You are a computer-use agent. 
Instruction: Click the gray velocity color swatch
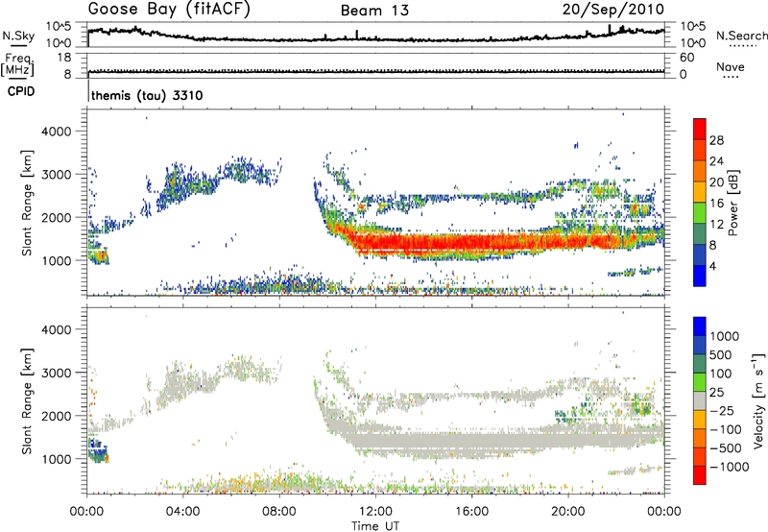[x=700, y=401]
